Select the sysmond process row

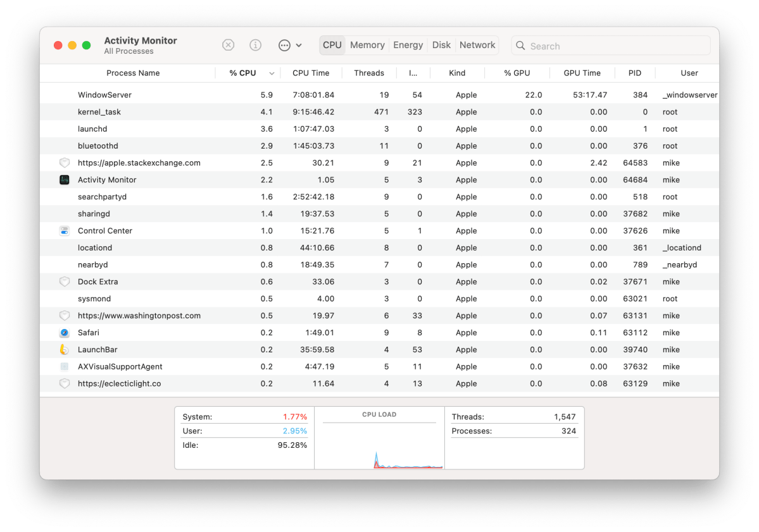coord(380,299)
